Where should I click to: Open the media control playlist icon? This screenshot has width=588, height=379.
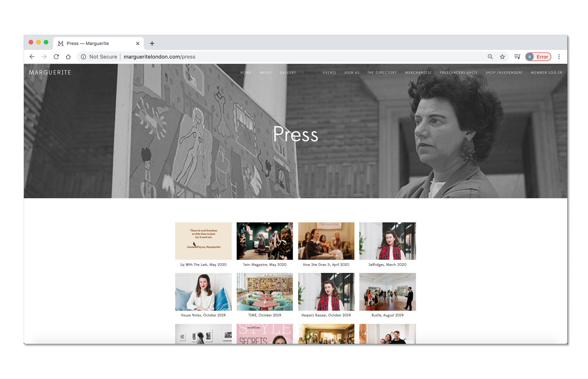(517, 57)
